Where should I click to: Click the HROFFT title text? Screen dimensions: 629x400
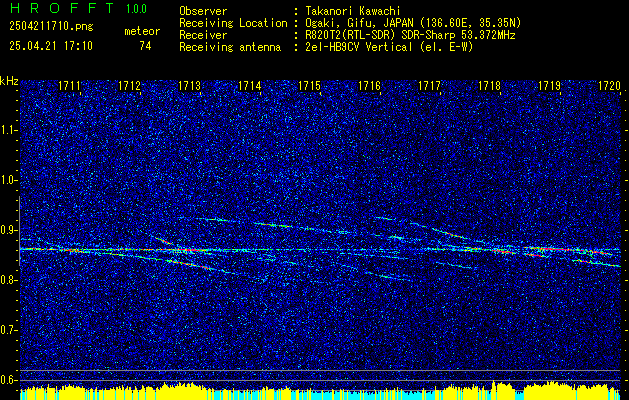pyautogui.click(x=61, y=8)
